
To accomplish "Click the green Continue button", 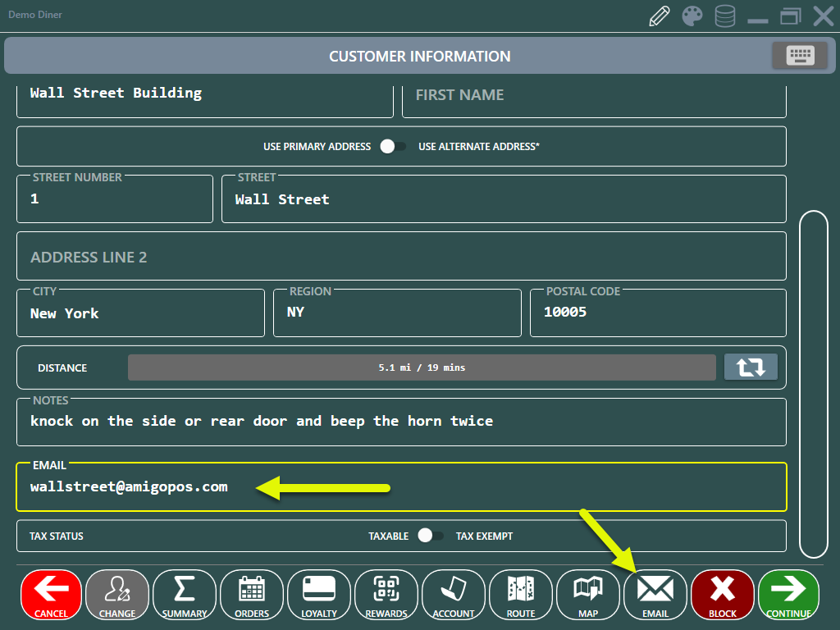I will (x=788, y=595).
